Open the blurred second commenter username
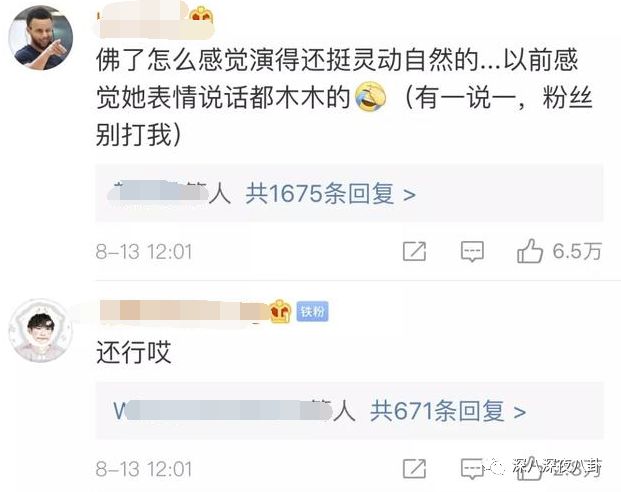 (184, 311)
